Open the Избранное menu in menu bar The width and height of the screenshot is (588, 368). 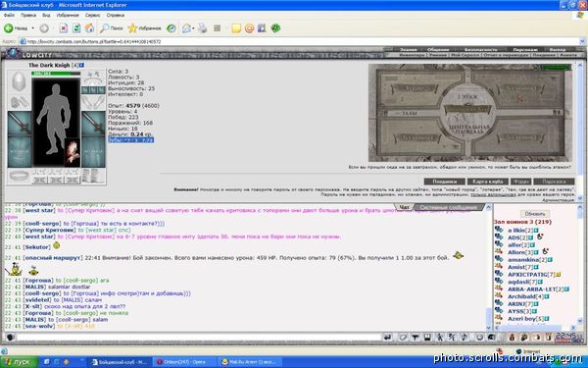pyautogui.click(x=68, y=15)
